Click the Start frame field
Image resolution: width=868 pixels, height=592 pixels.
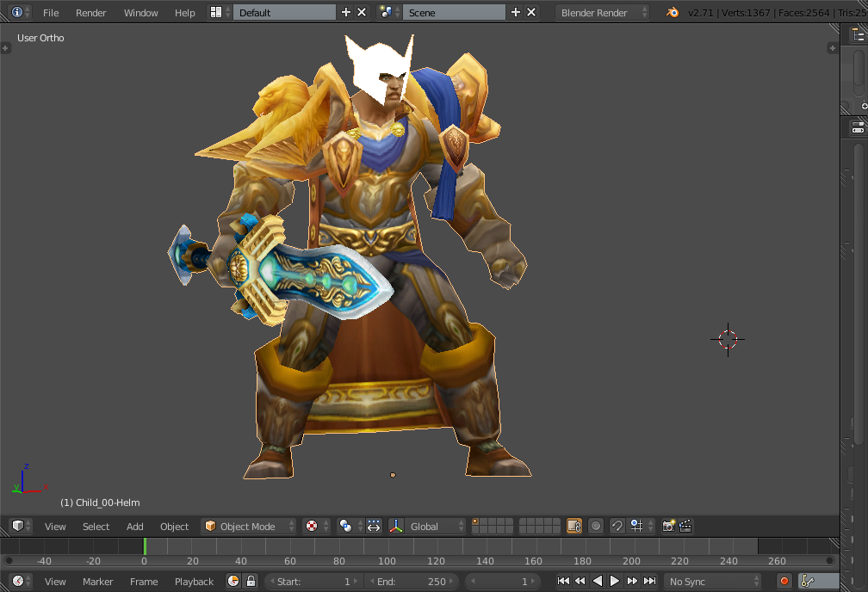click(x=313, y=581)
